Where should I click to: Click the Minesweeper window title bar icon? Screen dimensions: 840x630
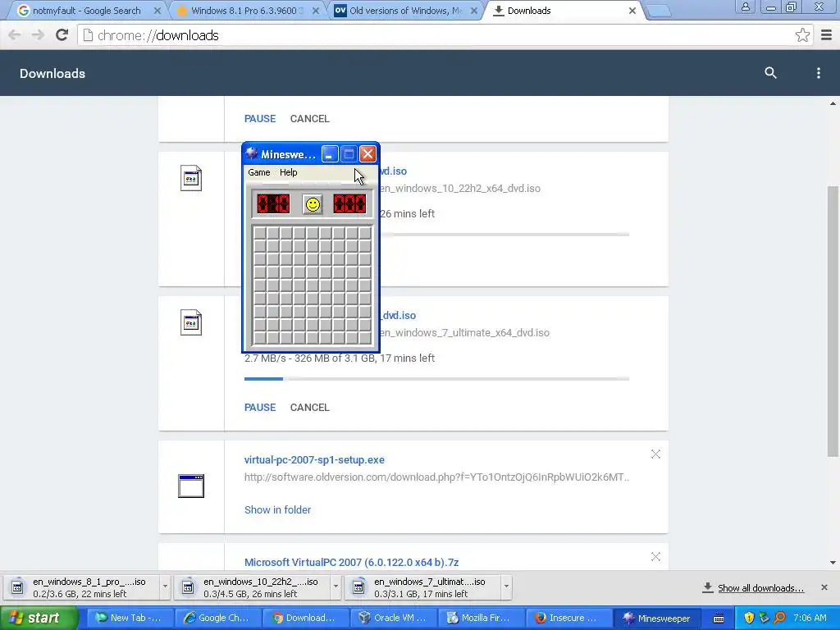(252, 153)
